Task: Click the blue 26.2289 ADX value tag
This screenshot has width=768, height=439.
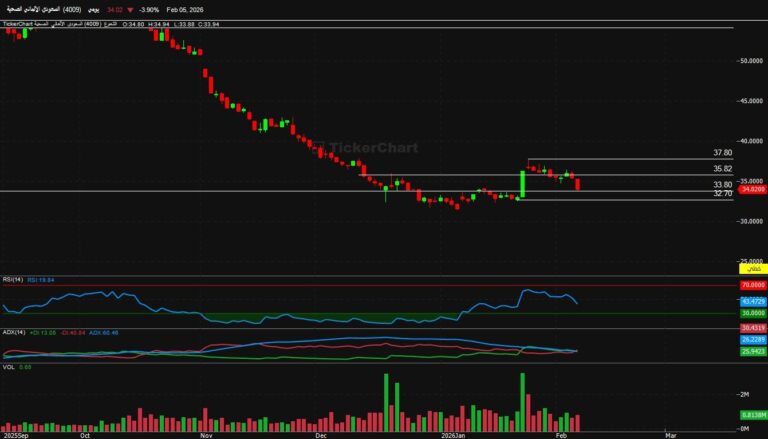Action: [x=752, y=339]
